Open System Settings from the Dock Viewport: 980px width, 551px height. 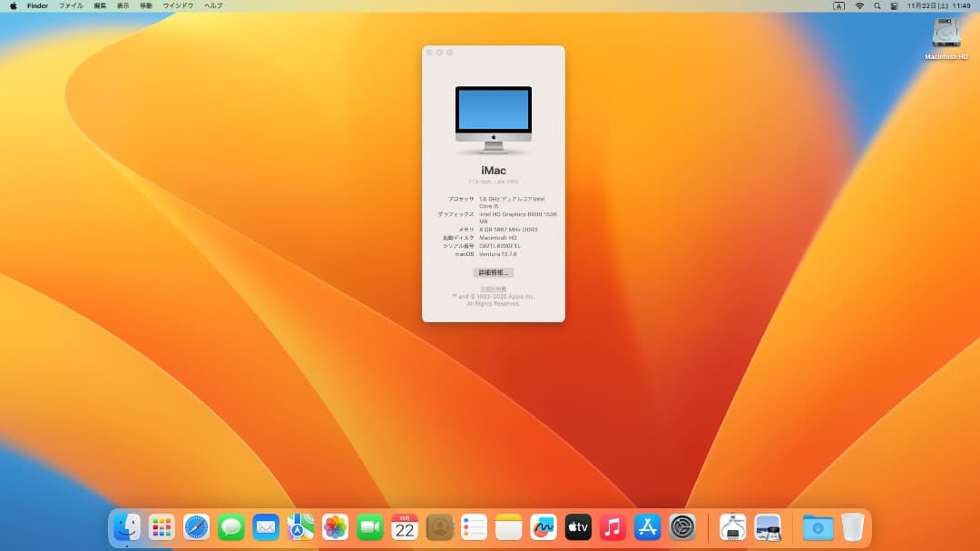681,527
